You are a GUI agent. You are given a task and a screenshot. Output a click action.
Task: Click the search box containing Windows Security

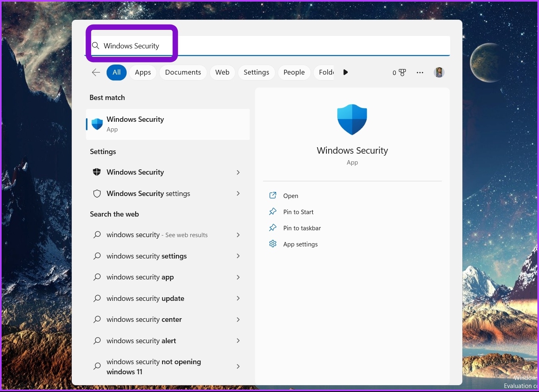click(x=267, y=46)
